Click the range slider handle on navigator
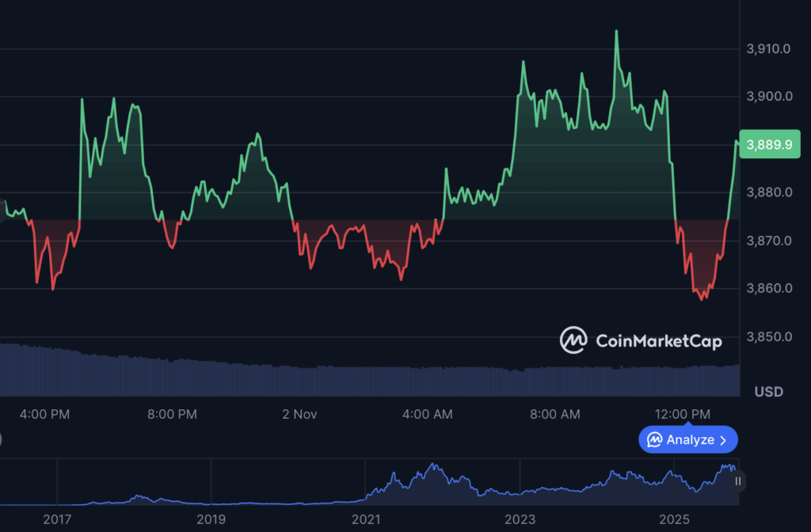Image resolution: width=811 pixels, height=532 pixels. click(737, 481)
